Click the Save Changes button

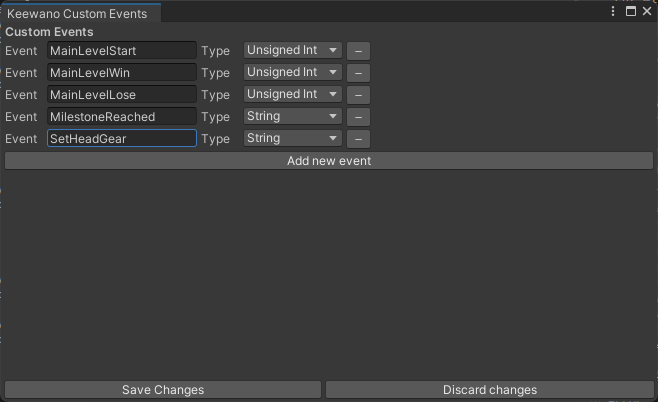[x=163, y=390]
